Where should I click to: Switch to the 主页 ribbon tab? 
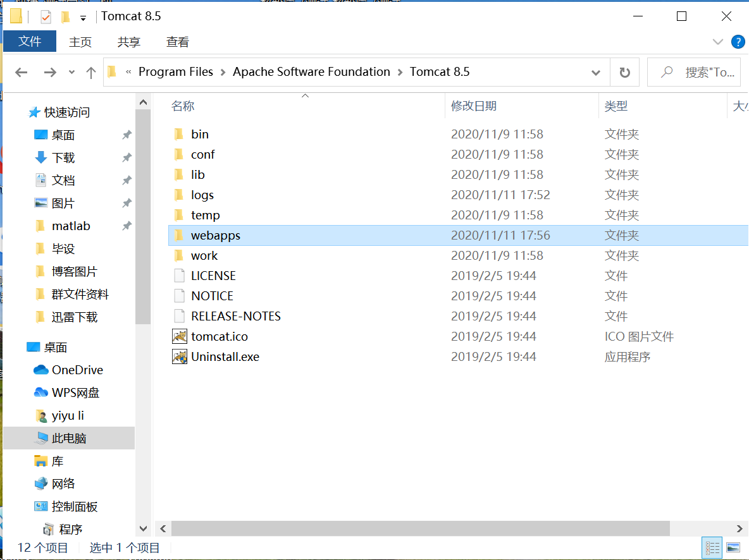pyautogui.click(x=80, y=42)
